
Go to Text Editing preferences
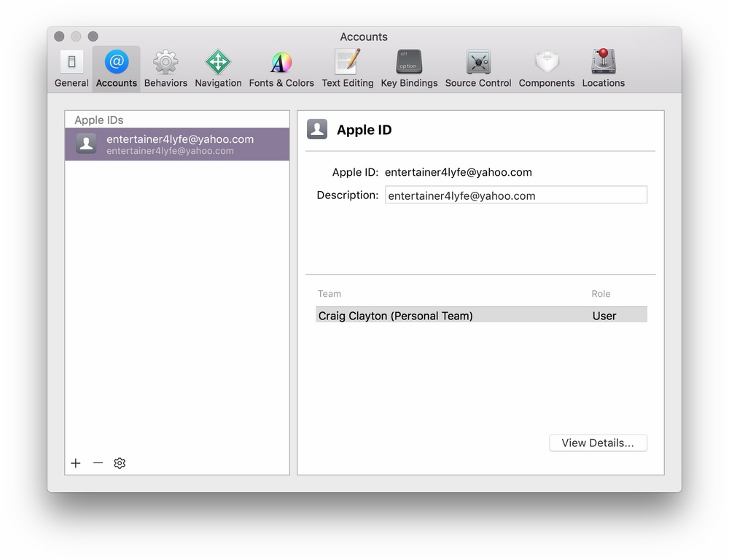pos(347,69)
